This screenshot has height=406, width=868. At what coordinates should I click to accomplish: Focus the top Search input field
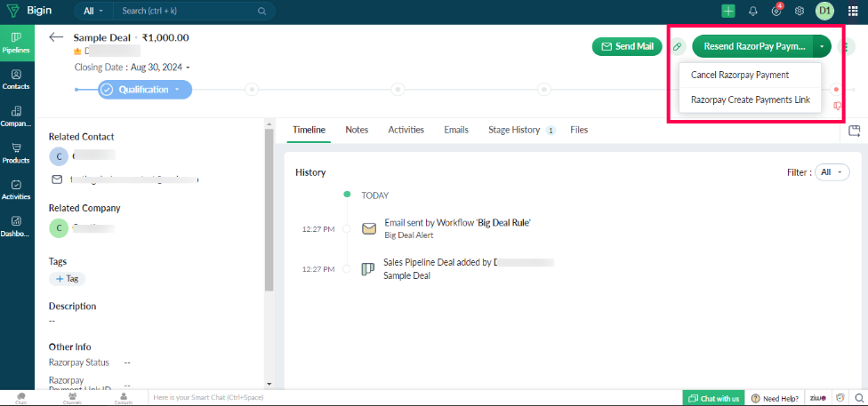click(186, 11)
